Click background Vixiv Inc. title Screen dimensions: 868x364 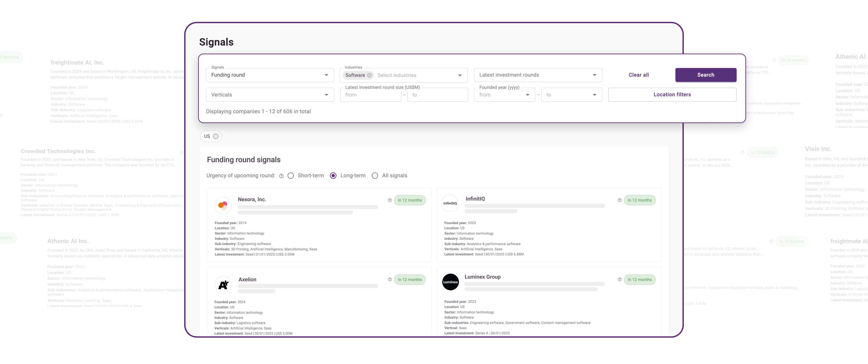coord(818,149)
